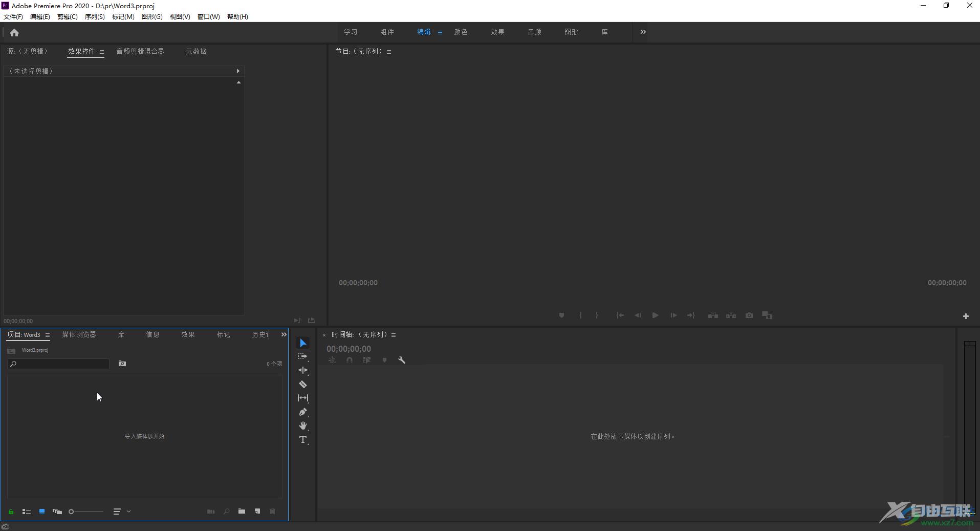Viewport: 980px width, 531px height.
Task: Adjust the thumbnail zoom slider
Action: pos(86,512)
